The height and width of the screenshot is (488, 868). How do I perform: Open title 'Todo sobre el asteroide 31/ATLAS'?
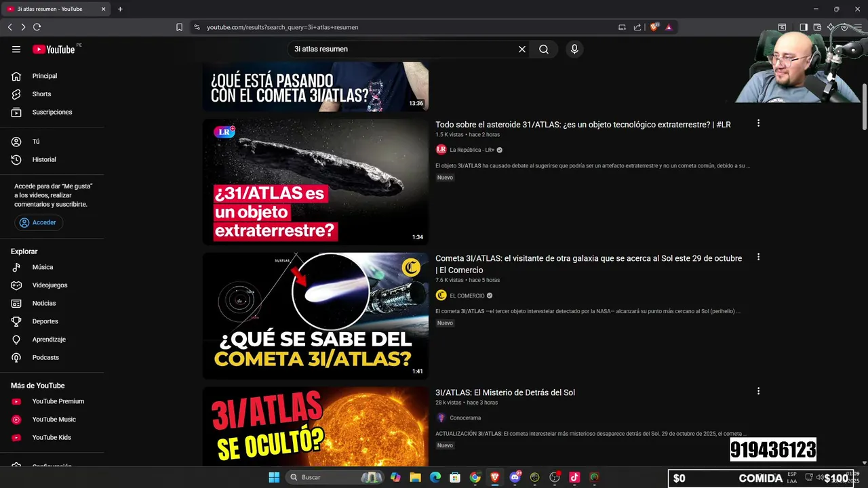[x=583, y=125]
